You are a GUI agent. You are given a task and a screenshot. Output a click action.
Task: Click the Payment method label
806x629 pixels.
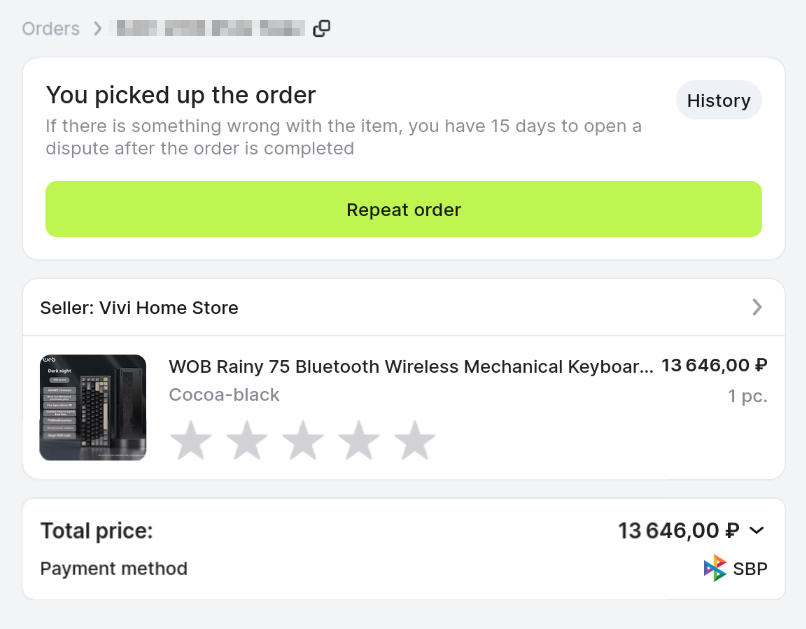(114, 569)
